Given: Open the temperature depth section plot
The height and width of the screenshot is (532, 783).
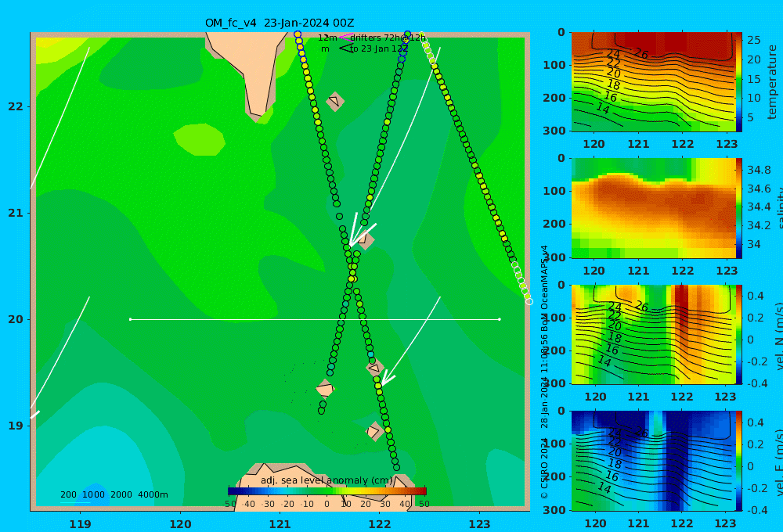Looking at the screenshot, I should (x=653, y=82).
